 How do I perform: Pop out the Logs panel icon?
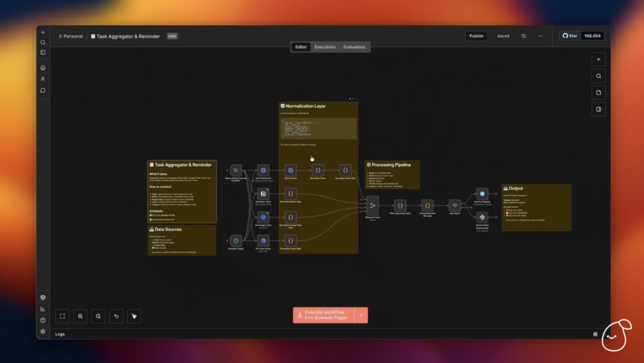click(595, 334)
